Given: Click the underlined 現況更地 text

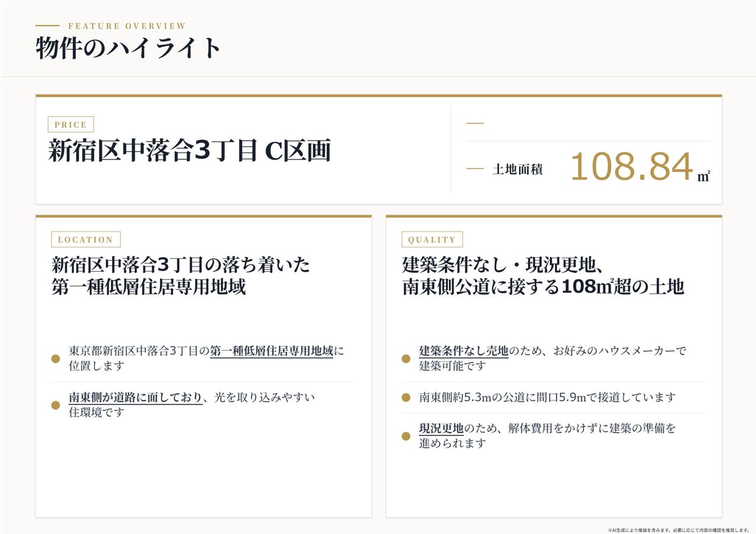Looking at the screenshot, I should pyautogui.click(x=441, y=428).
